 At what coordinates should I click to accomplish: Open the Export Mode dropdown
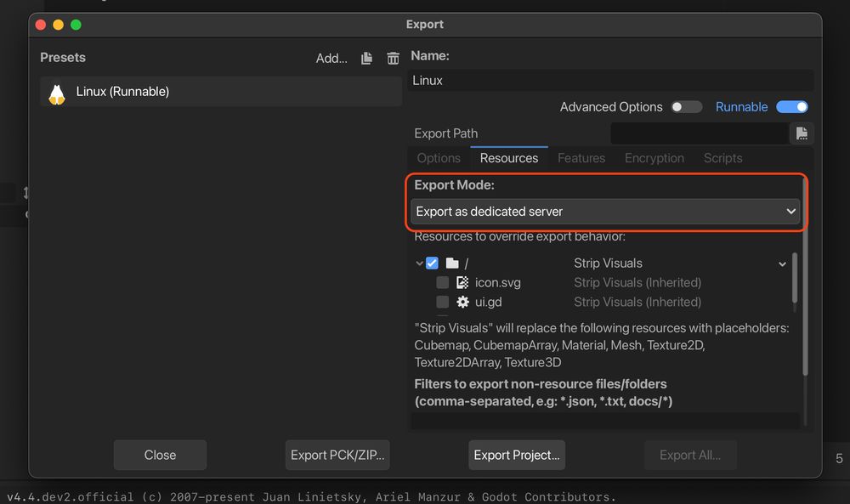pos(605,212)
